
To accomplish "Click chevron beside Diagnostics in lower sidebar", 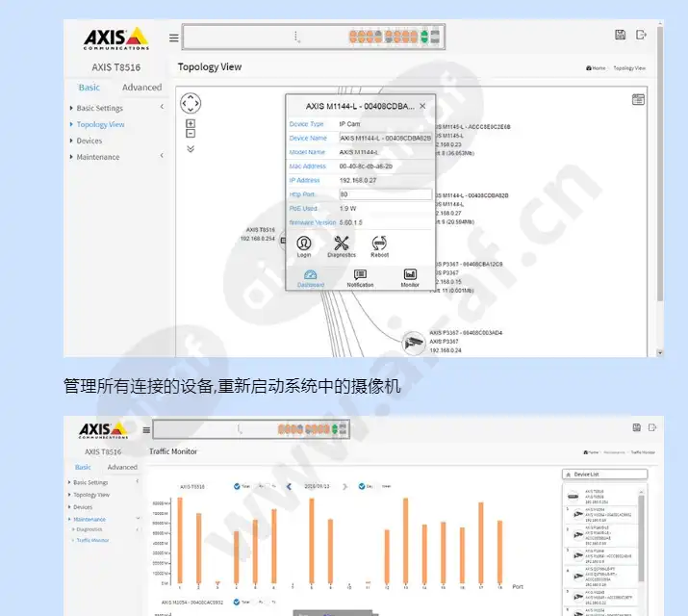I will point(138,529).
